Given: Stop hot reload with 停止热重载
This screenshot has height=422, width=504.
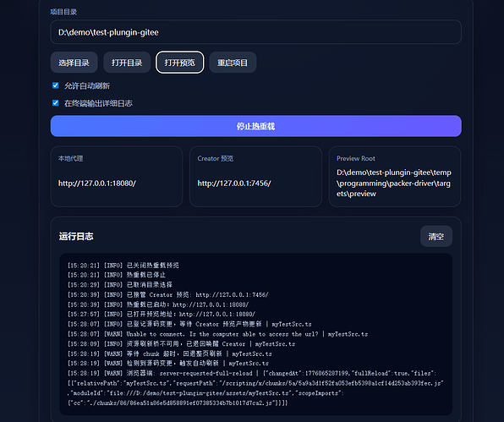Looking at the screenshot, I should click(256, 126).
